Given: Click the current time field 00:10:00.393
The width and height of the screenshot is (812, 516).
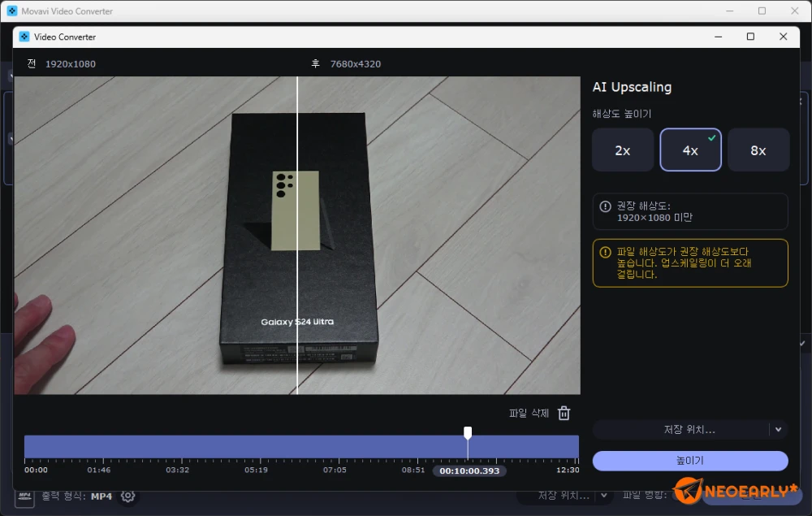Looking at the screenshot, I should 469,470.
